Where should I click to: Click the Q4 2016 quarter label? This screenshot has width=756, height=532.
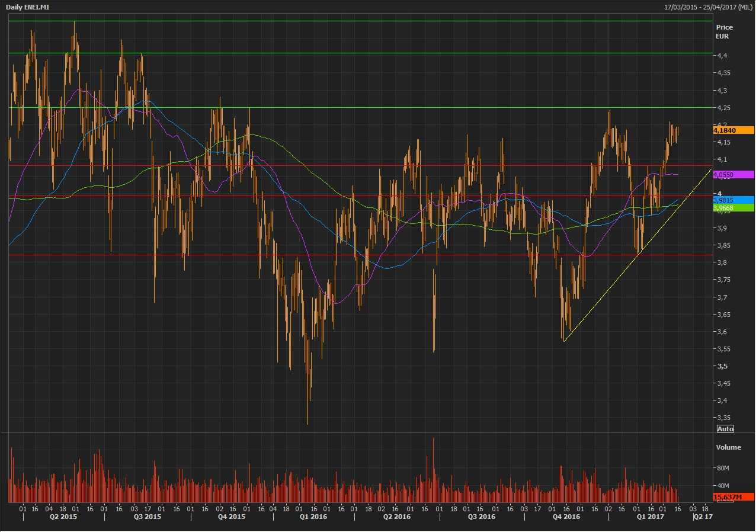pos(566,517)
